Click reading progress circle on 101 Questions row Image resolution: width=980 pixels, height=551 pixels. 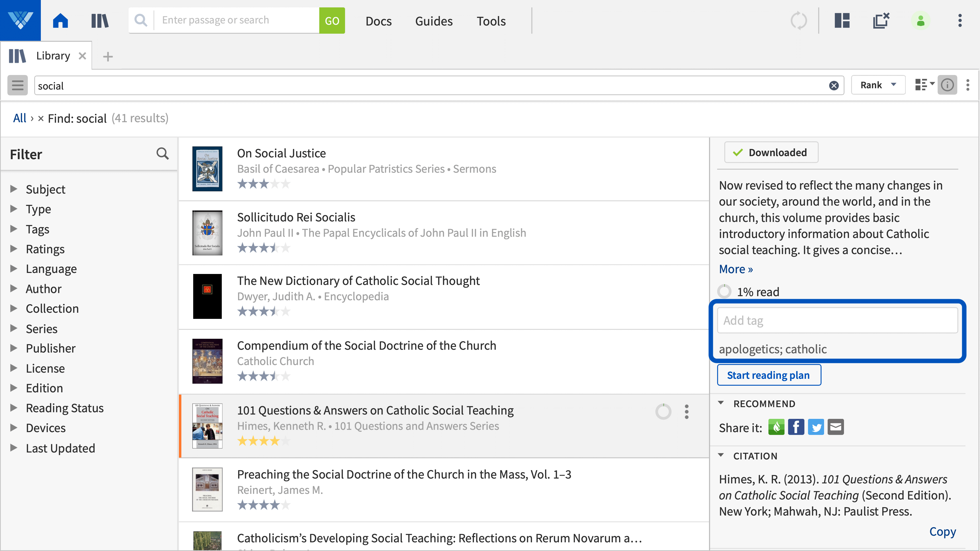663,411
